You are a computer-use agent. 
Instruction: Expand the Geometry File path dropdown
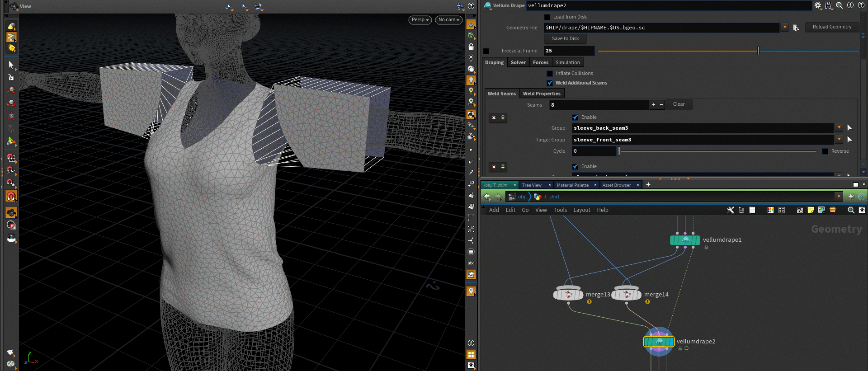click(x=785, y=28)
